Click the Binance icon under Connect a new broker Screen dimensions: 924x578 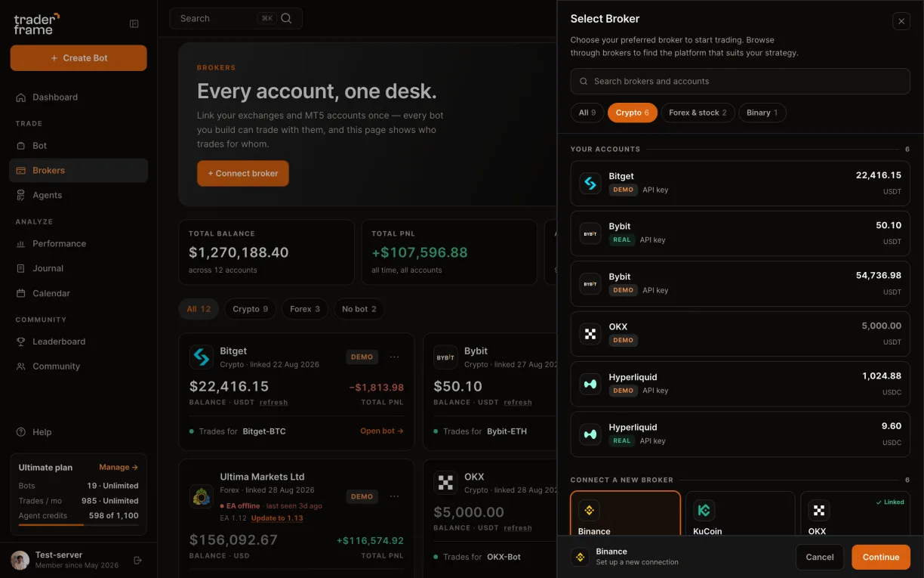(590, 510)
